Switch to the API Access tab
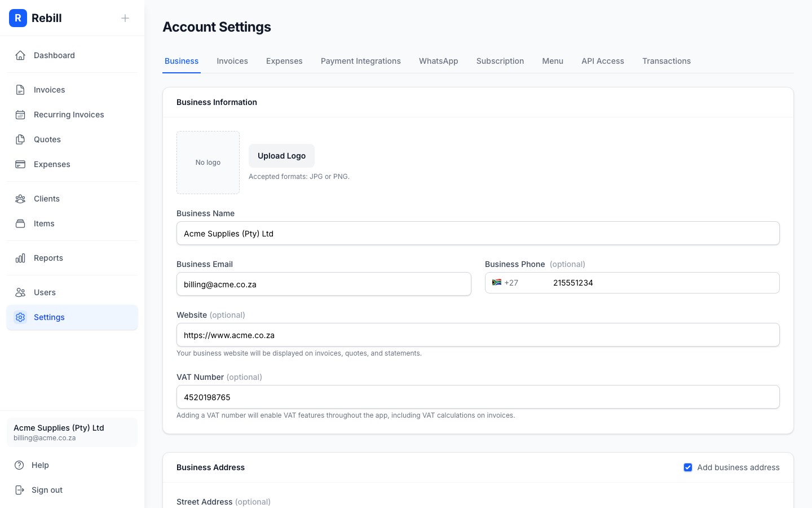Image resolution: width=812 pixels, height=508 pixels. [603, 61]
